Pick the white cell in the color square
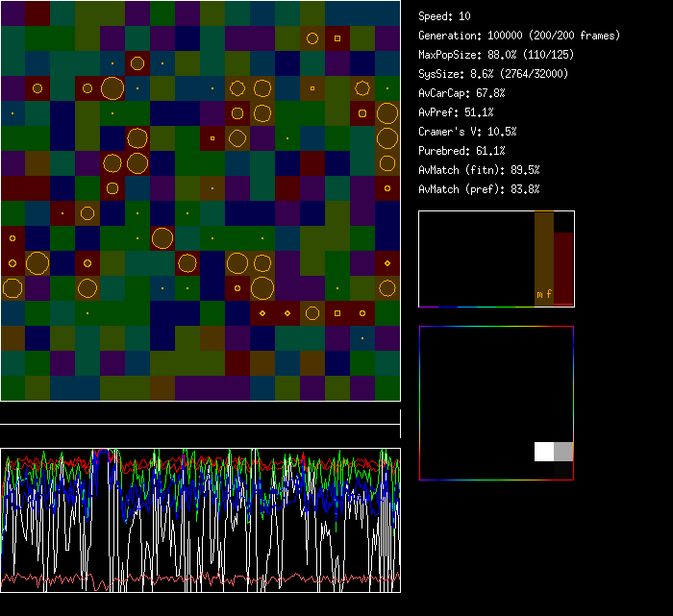The width and height of the screenshot is (673, 616). coord(544,452)
